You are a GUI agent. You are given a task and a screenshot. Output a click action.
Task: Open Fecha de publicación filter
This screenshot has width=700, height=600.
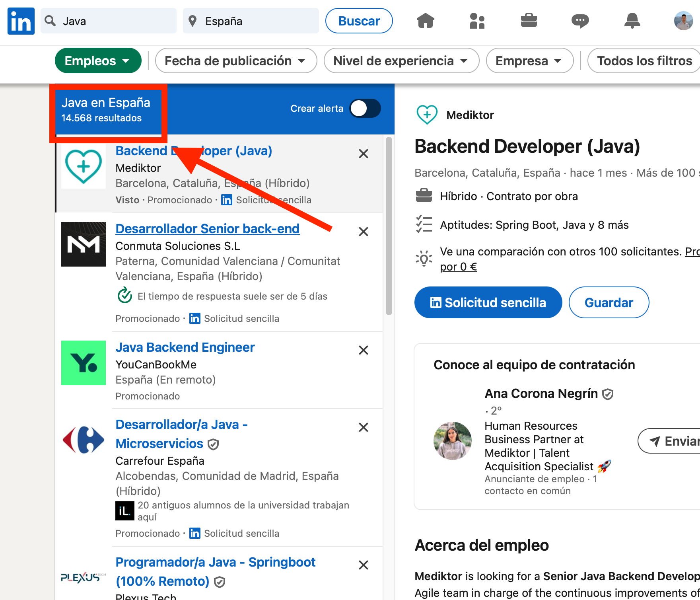[236, 60]
